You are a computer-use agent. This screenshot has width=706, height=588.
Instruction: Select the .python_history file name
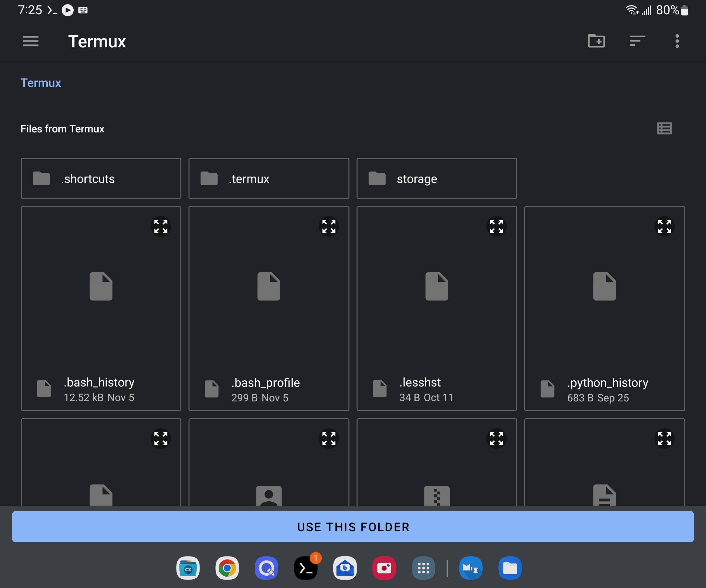608,383
